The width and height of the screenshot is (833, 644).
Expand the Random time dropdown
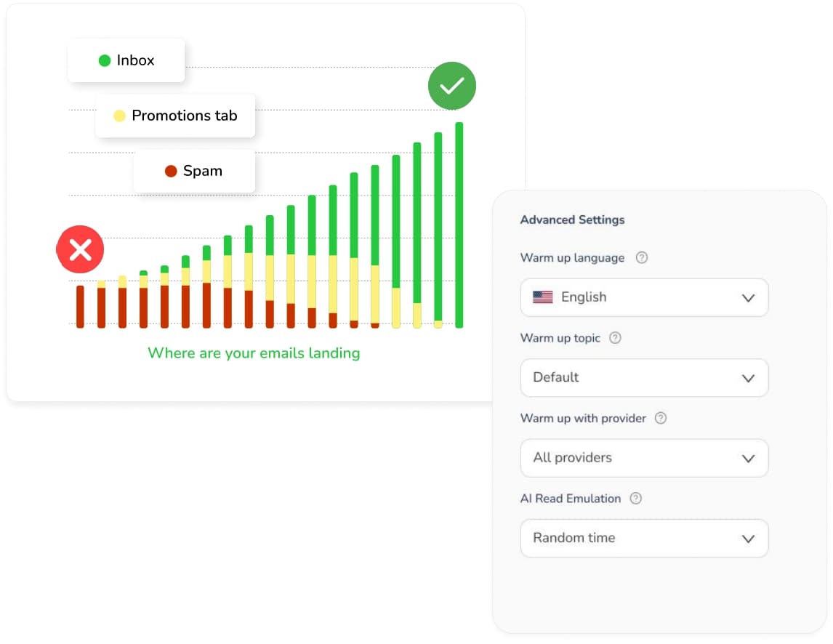(644, 539)
